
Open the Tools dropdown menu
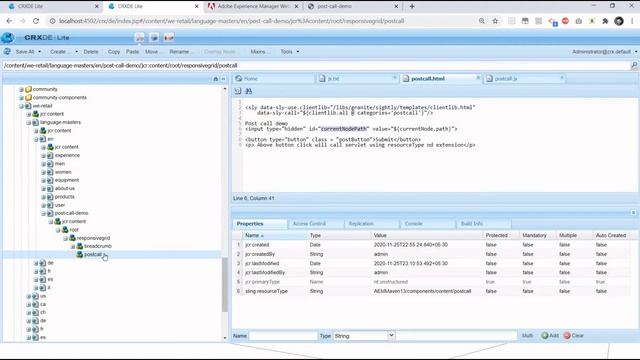(289, 52)
